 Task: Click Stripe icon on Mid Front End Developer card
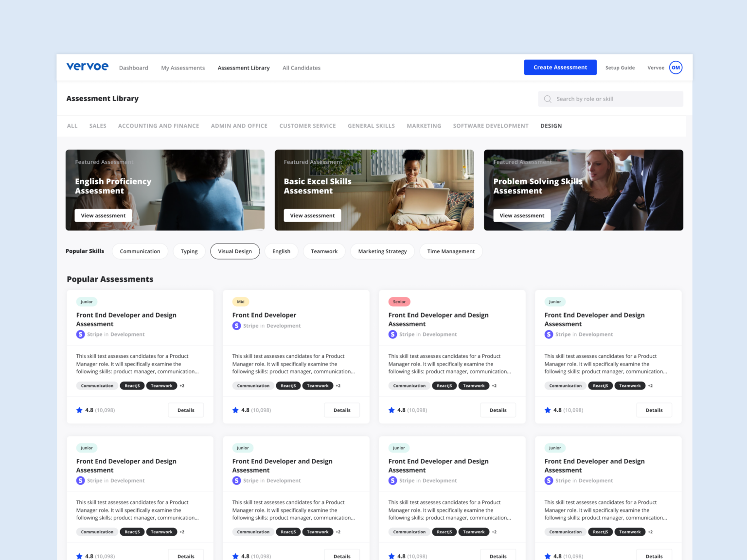pyautogui.click(x=236, y=326)
